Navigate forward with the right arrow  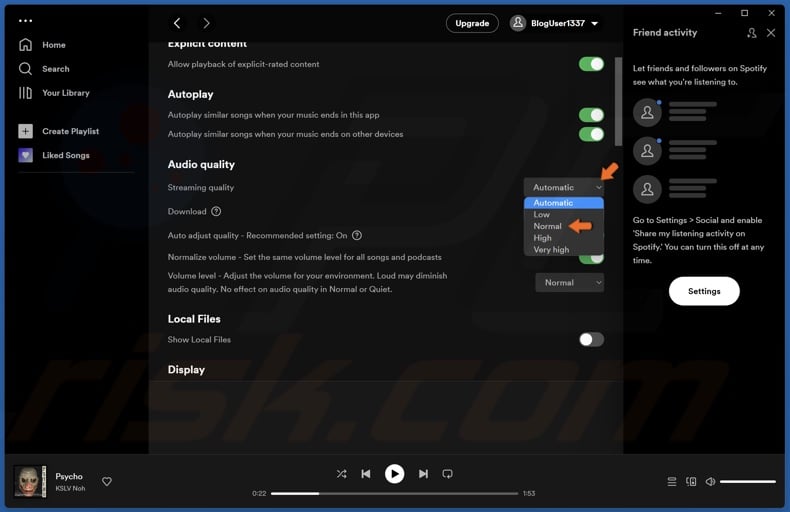206,23
